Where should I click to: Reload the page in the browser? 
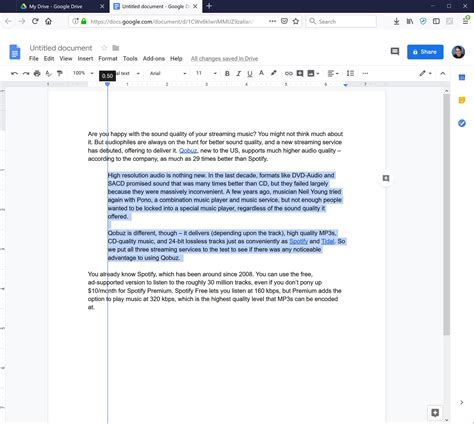(35, 21)
